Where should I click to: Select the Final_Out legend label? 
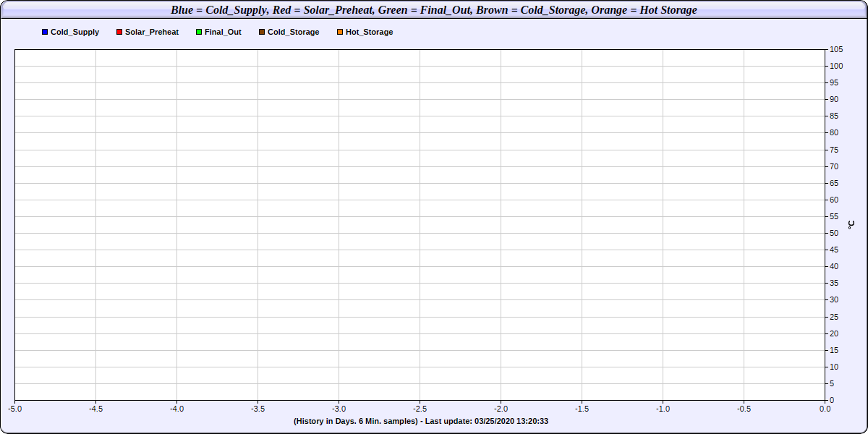223,33
